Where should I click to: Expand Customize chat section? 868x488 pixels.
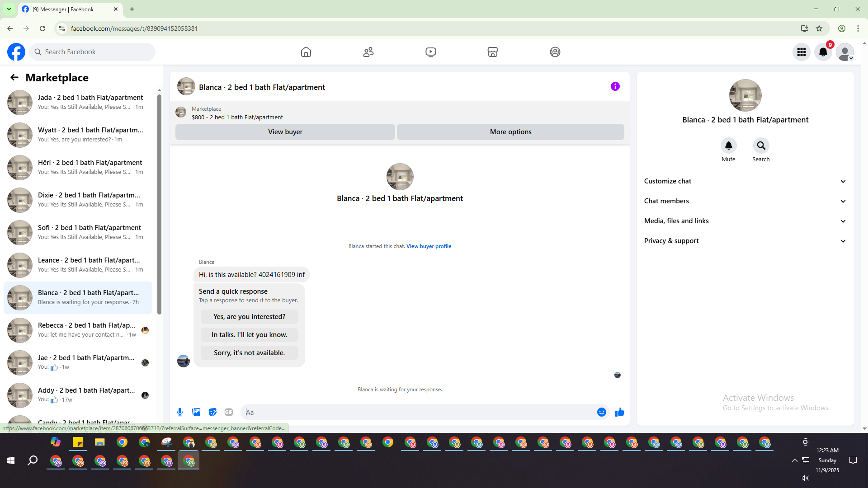click(745, 181)
